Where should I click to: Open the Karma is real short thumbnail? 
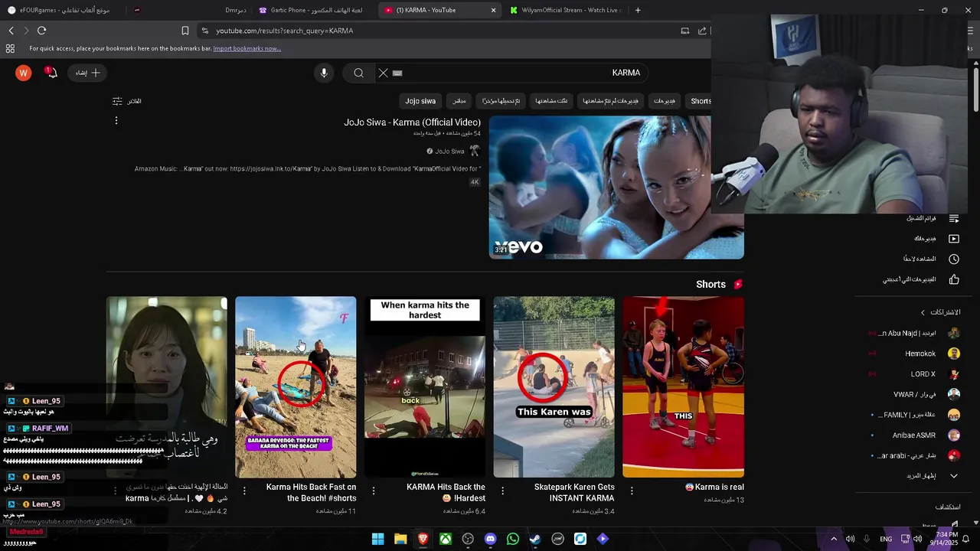[683, 387]
